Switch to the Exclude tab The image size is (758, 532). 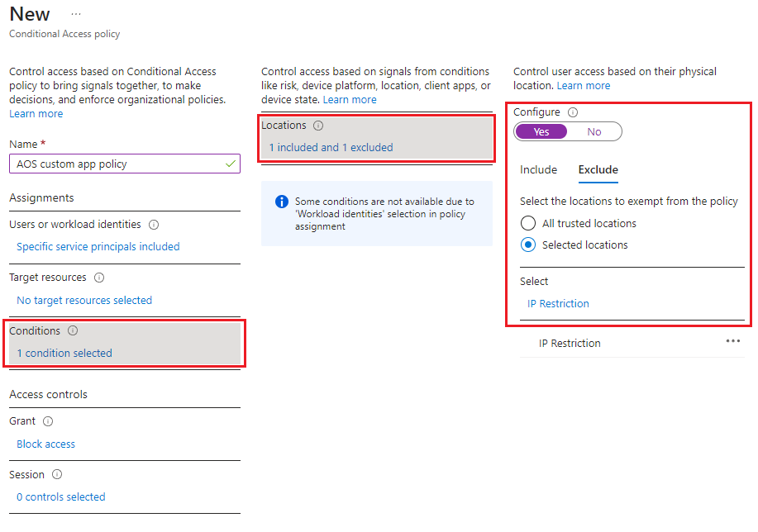point(598,169)
